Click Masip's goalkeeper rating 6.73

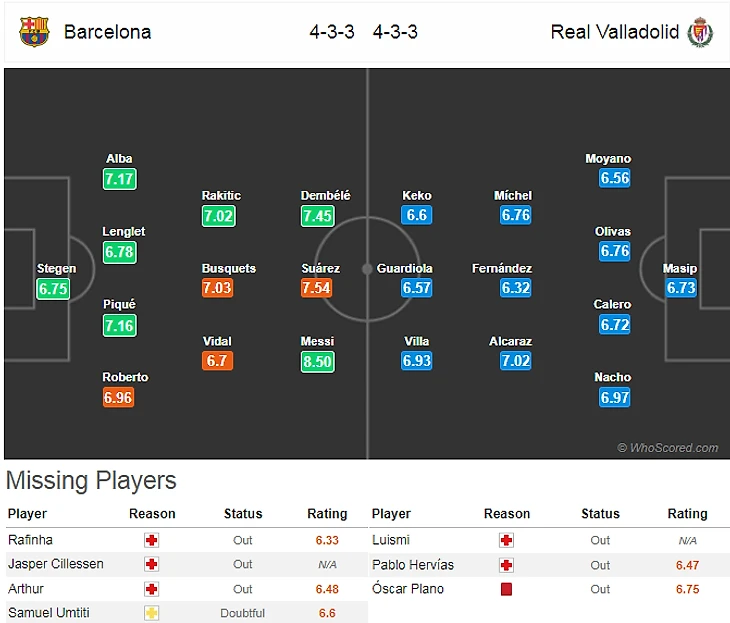click(x=680, y=288)
